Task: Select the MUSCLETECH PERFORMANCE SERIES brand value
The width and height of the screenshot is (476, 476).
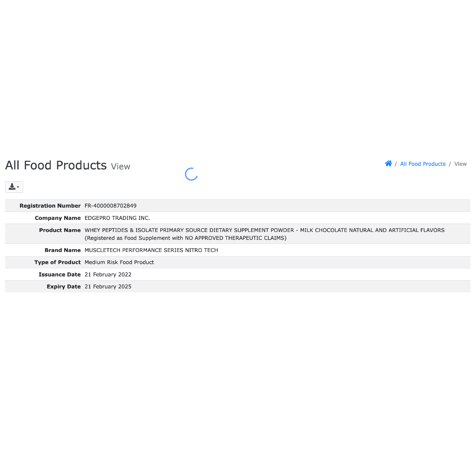Action: coord(151,250)
